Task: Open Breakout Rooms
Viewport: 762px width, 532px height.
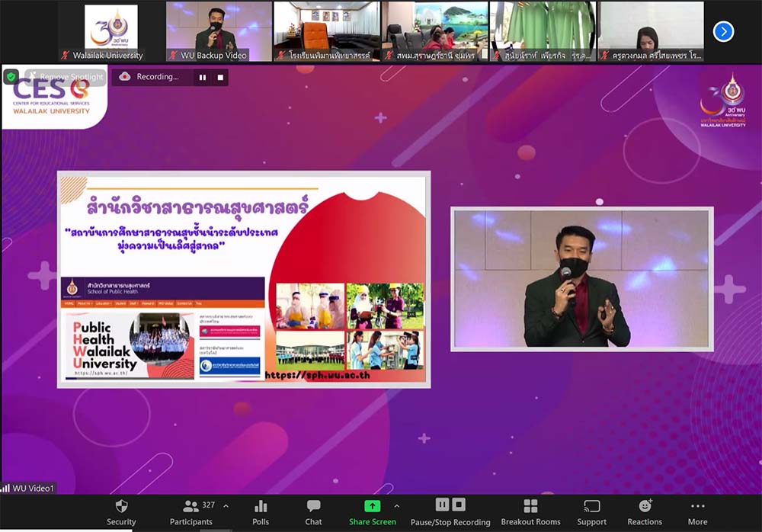Action: 530,507
